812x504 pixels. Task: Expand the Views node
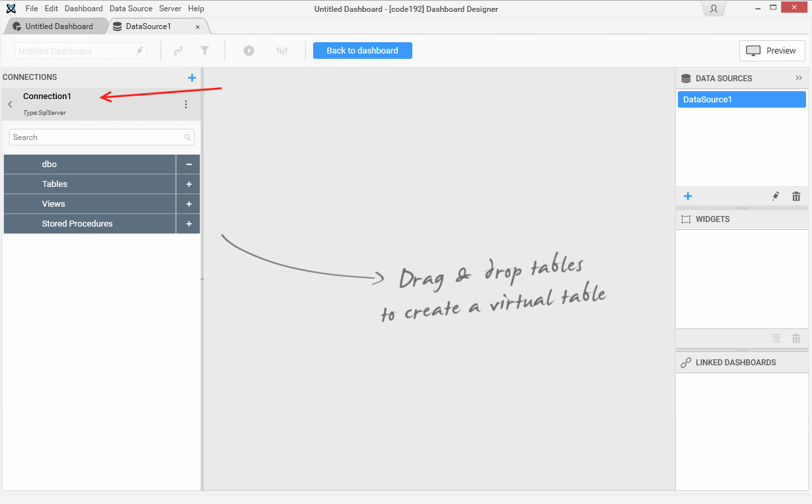tap(188, 204)
